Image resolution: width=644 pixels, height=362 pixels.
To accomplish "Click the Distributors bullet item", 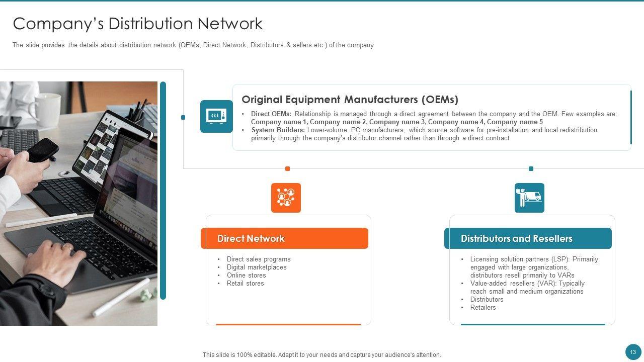I will pos(487,300).
